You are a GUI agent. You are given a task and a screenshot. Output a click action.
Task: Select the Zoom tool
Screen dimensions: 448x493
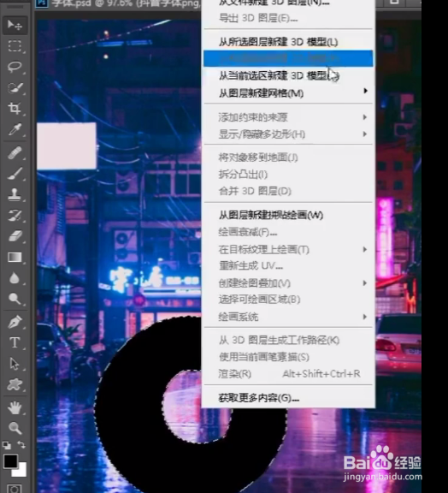[x=15, y=428]
